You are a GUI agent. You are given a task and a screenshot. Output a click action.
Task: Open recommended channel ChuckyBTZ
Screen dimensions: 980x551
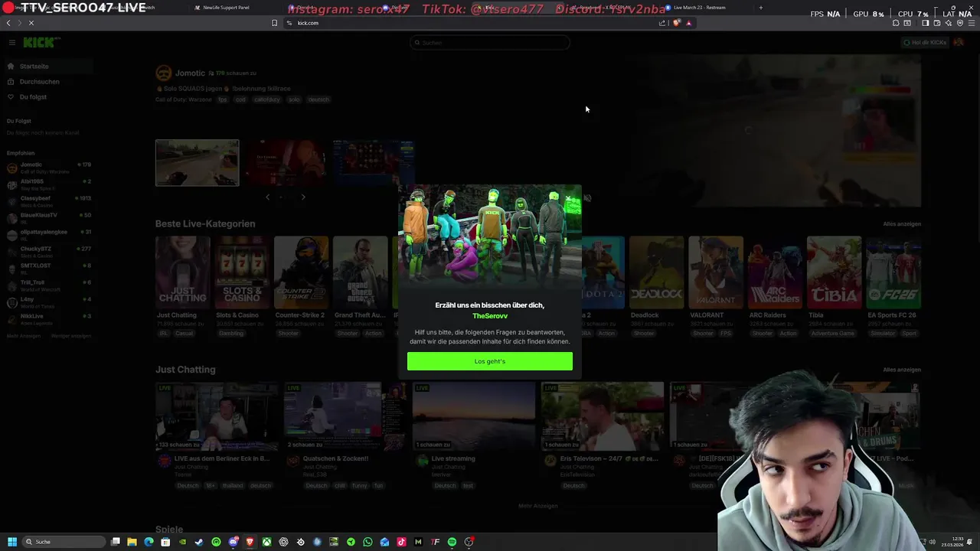click(49, 252)
